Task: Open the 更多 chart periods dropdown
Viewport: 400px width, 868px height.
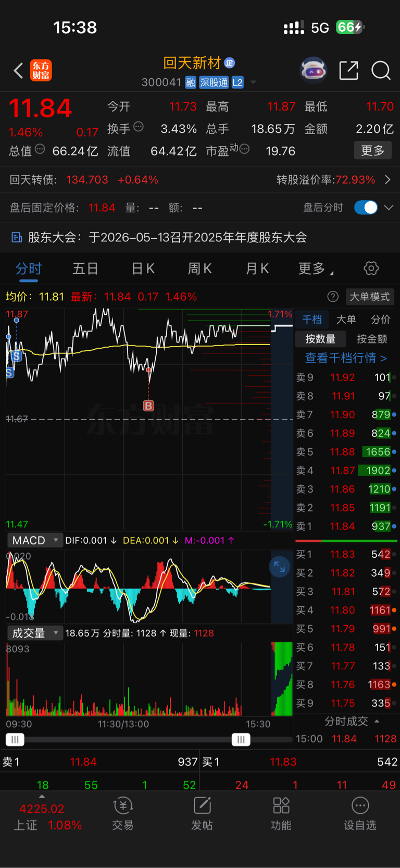Action: pos(316,269)
